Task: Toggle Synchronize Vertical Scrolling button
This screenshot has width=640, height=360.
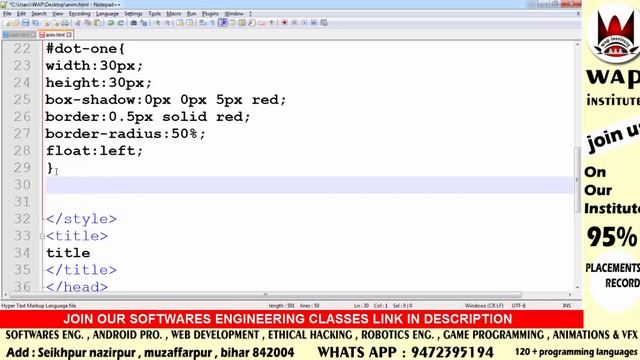Action: (x=180, y=23)
